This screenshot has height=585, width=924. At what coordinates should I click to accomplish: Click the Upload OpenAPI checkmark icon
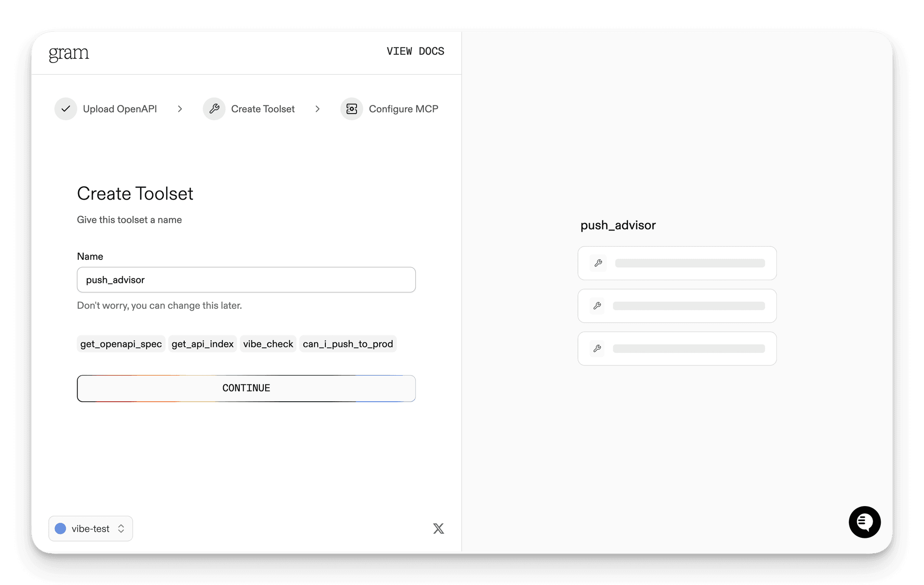point(65,109)
